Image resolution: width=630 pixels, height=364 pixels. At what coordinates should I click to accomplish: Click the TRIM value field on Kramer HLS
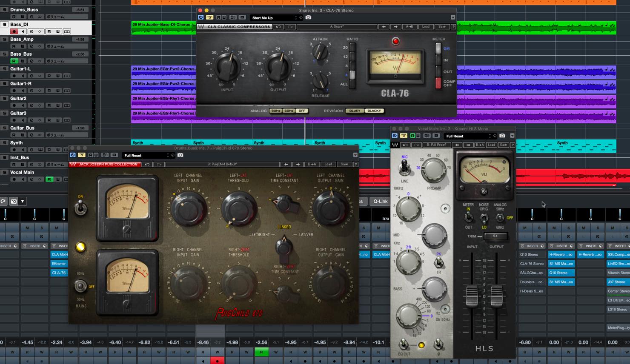pos(495,236)
